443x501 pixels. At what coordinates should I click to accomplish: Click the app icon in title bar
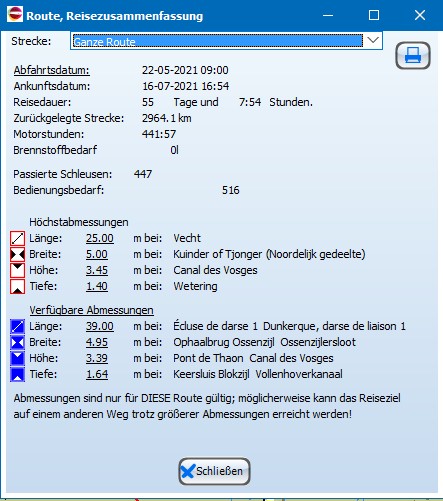tap(15, 15)
